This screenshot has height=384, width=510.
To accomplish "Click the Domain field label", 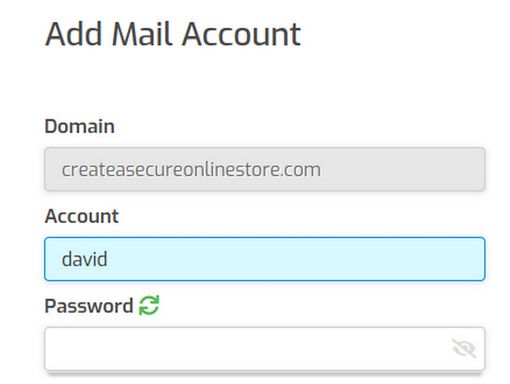I will point(80,126).
